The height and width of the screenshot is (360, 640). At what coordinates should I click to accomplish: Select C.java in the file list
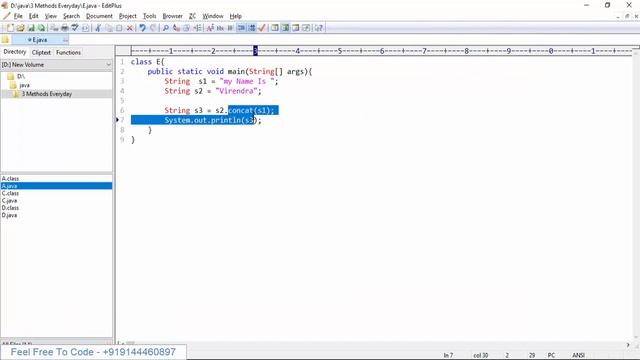[x=9, y=200]
